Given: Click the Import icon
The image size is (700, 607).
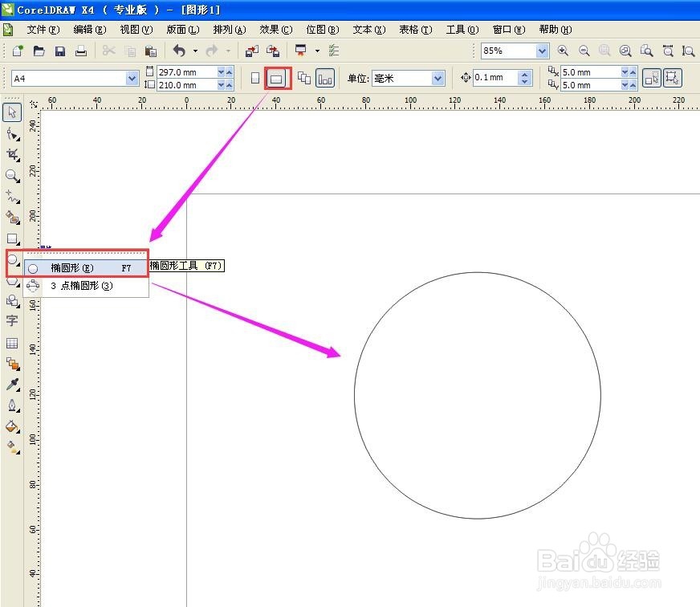Looking at the screenshot, I should point(252,51).
